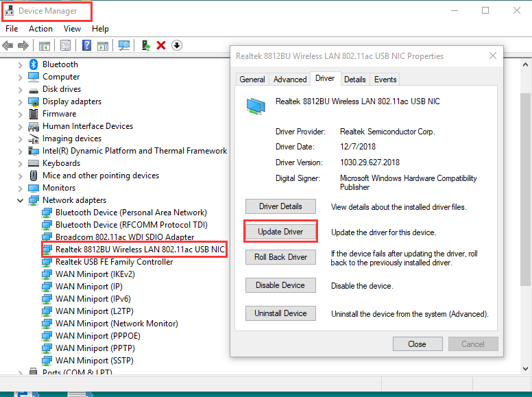The height and width of the screenshot is (397, 532).
Task: Click the Imaging devices camera icon
Action: pos(33,139)
